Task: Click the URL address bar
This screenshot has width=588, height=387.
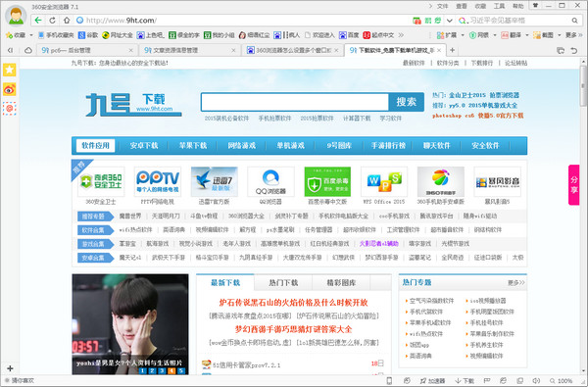Action: 240,21
